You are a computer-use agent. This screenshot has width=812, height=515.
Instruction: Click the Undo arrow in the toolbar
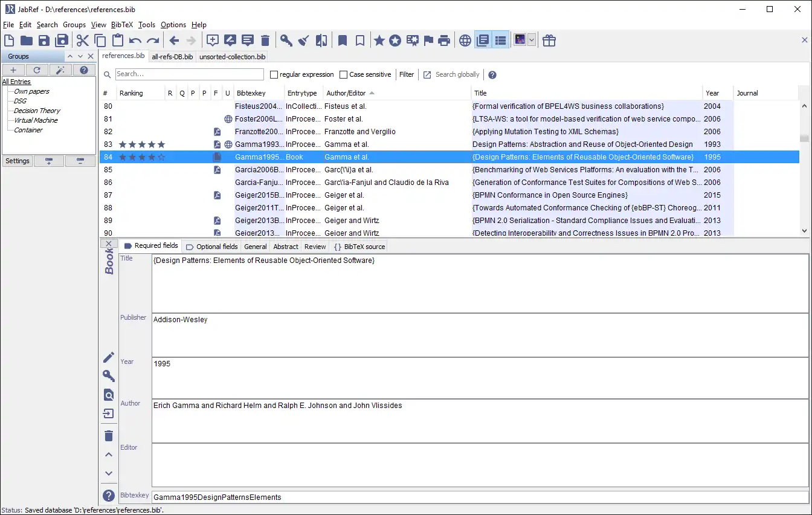pos(135,40)
